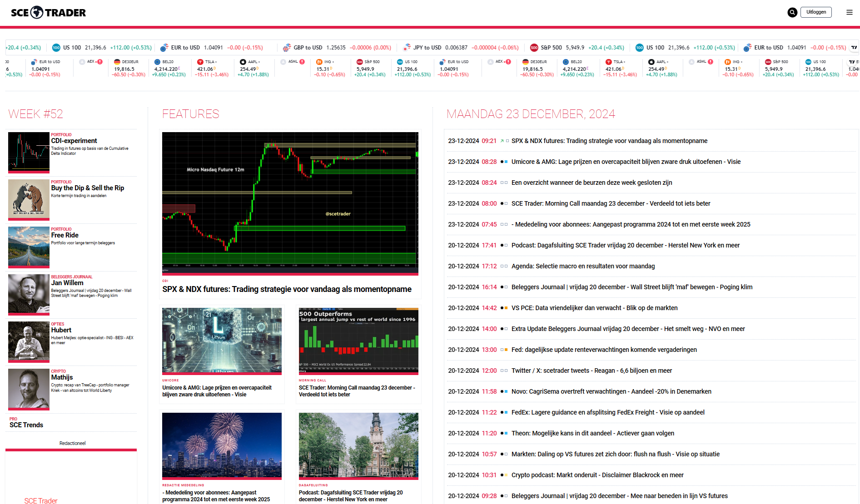Open the CDI-experiment title link
Image resolution: width=860 pixels, height=504 pixels.
point(74,141)
